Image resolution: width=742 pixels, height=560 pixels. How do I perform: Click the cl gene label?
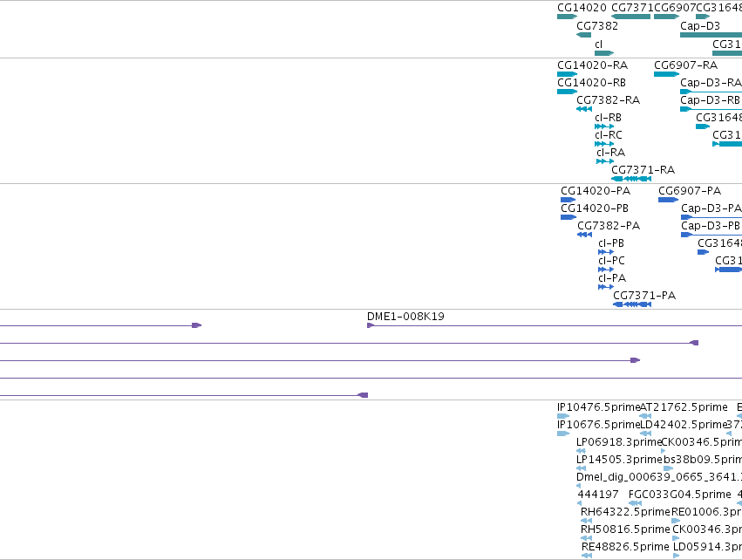pyautogui.click(x=599, y=44)
